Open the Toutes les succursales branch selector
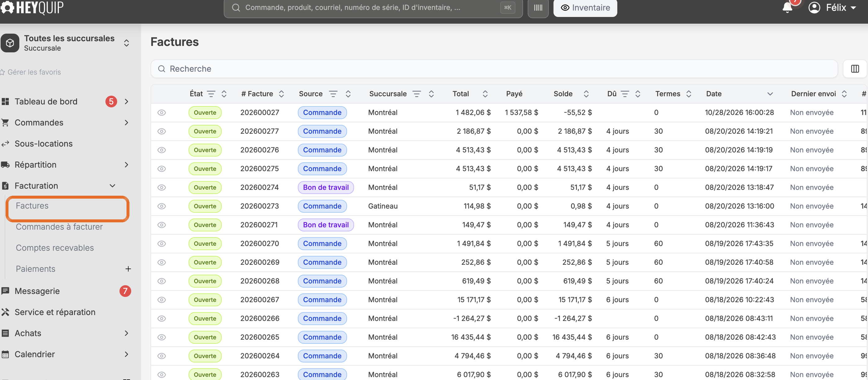868x380 pixels. [x=66, y=43]
